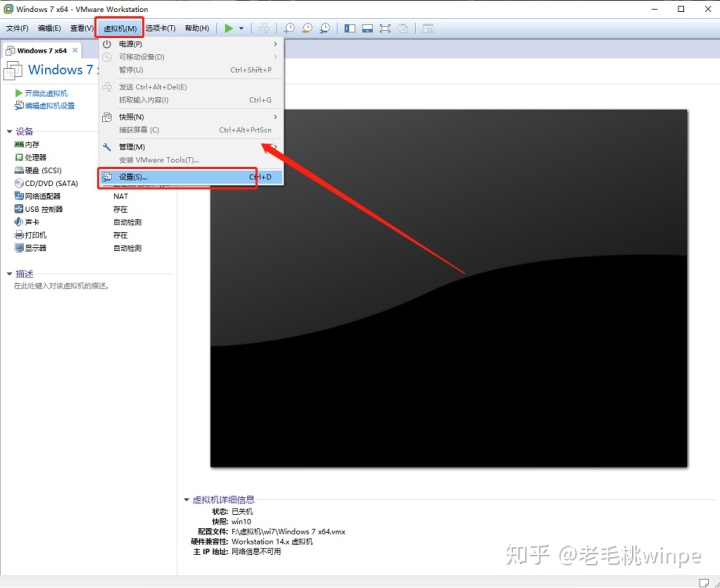The width and height of the screenshot is (720, 588).
Task: Open the 选项卡(T) menu
Action: (161, 28)
